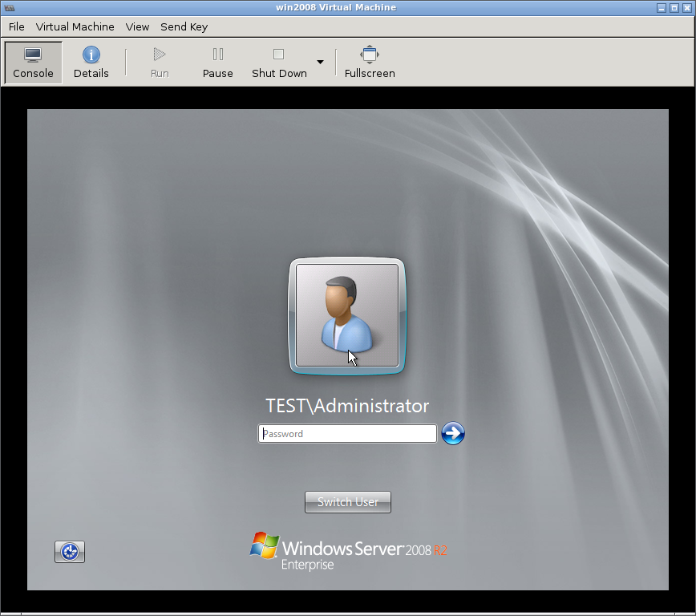
Task: Click the Switch User button
Action: tap(348, 502)
